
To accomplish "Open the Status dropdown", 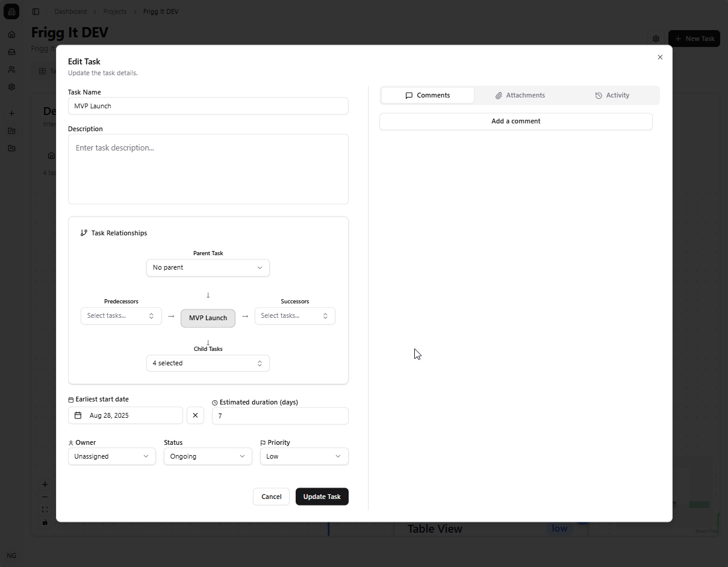I will coord(208,456).
